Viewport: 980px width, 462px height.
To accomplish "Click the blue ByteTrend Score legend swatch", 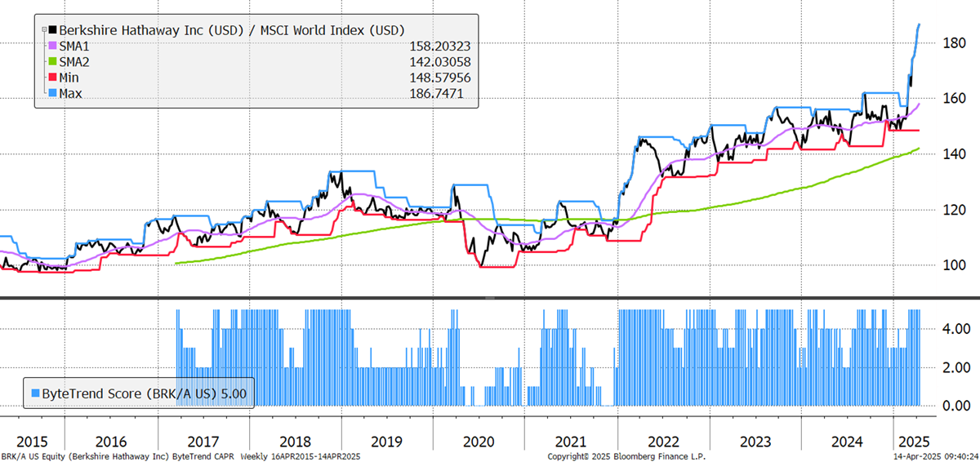I will (35, 393).
